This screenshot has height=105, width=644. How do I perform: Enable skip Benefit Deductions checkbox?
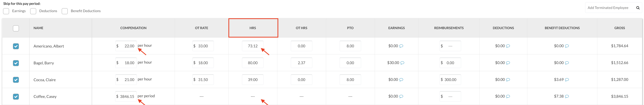65,11
